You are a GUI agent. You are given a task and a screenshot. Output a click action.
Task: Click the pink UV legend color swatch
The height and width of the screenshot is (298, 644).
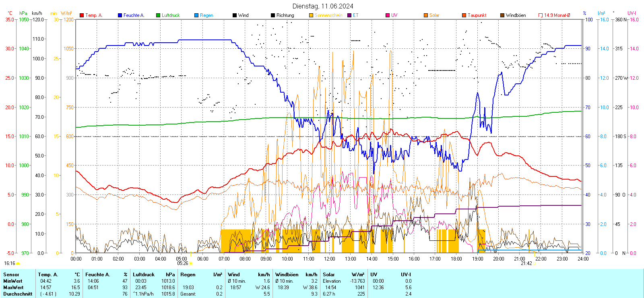pyautogui.click(x=388, y=15)
